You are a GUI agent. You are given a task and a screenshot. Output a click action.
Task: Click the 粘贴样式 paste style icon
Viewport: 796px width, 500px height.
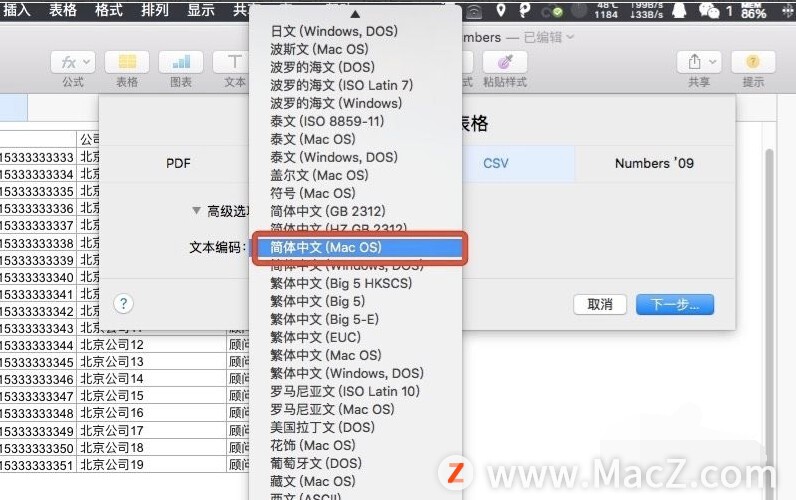504,62
